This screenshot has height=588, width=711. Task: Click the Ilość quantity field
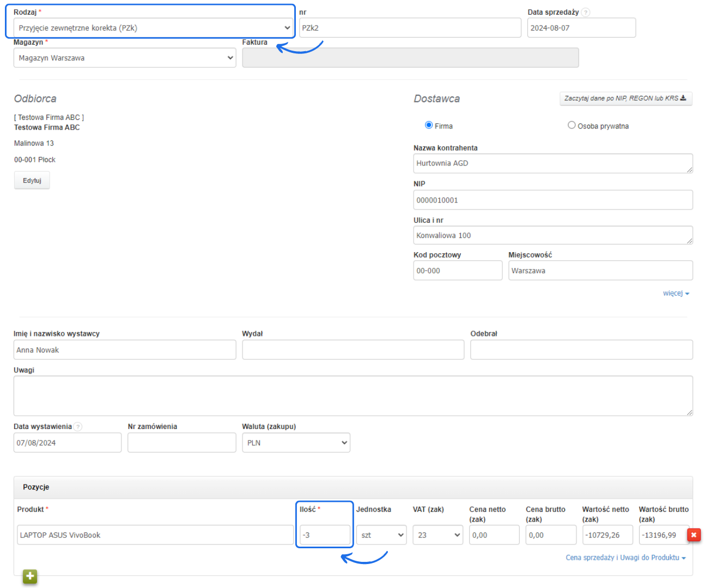tap(325, 535)
